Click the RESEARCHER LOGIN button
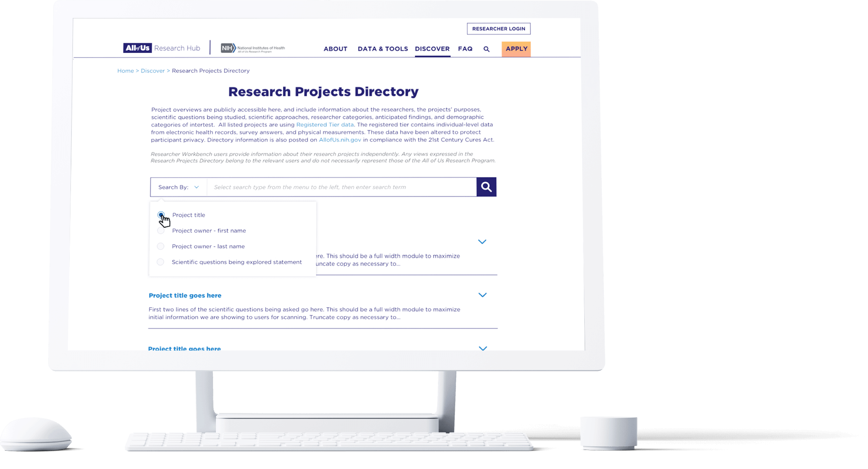This screenshot has height=469, width=868. [x=498, y=28]
